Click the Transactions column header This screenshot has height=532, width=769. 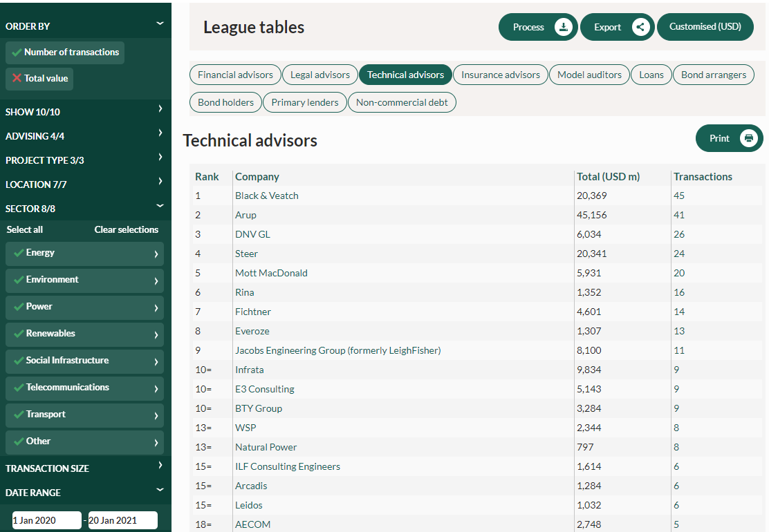(x=703, y=177)
